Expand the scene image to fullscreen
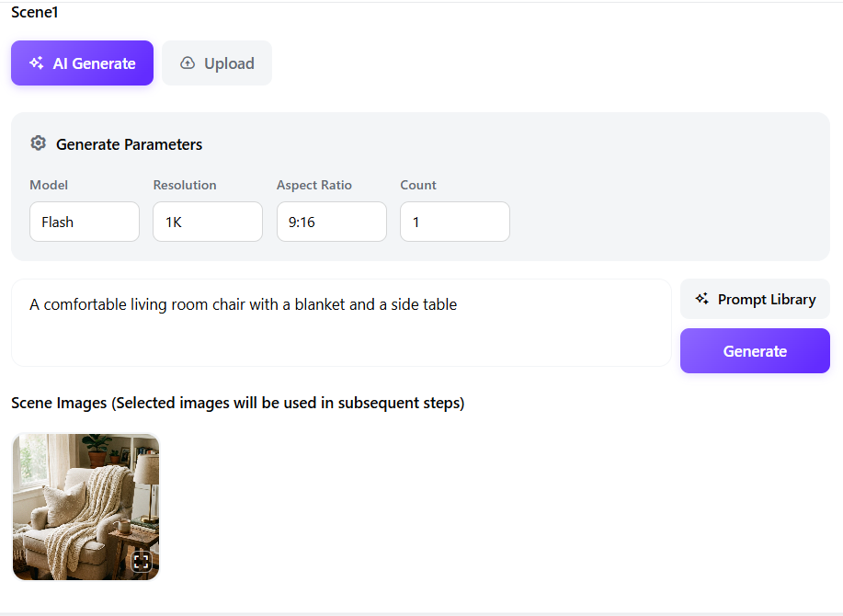Screen dimensions: 843x616 click(x=142, y=562)
